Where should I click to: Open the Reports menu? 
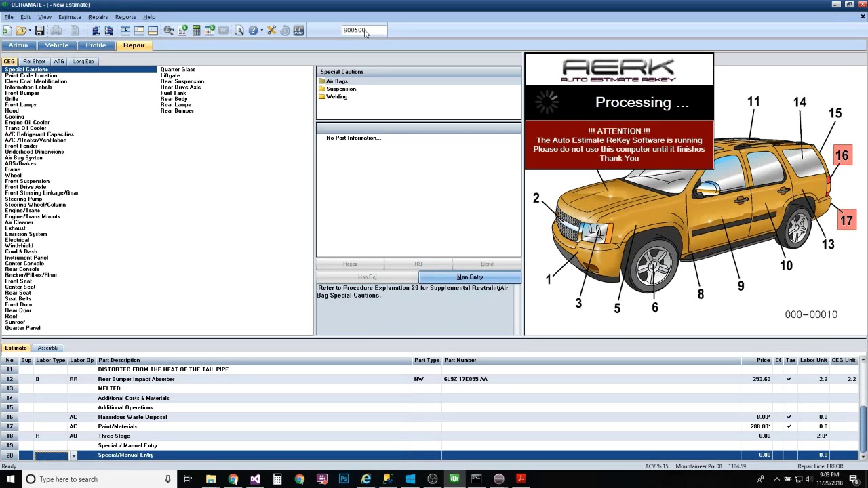coord(125,17)
